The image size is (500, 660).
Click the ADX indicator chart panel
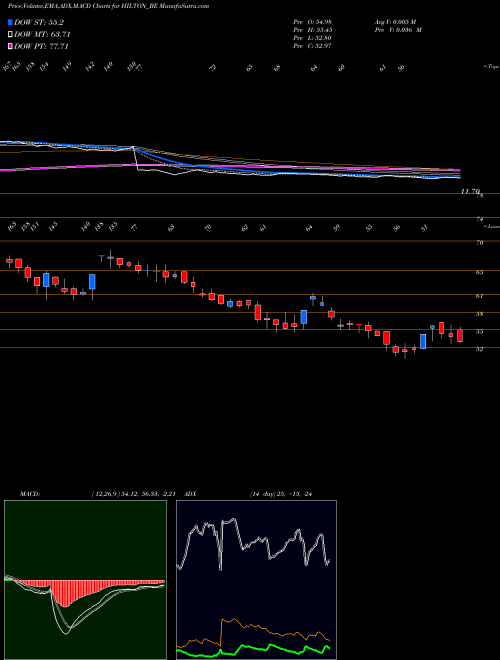[256, 580]
